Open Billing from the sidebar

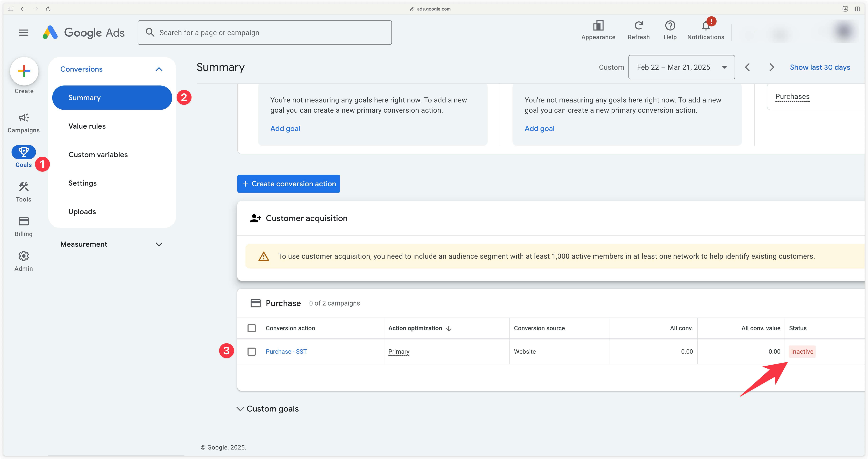click(x=24, y=227)
